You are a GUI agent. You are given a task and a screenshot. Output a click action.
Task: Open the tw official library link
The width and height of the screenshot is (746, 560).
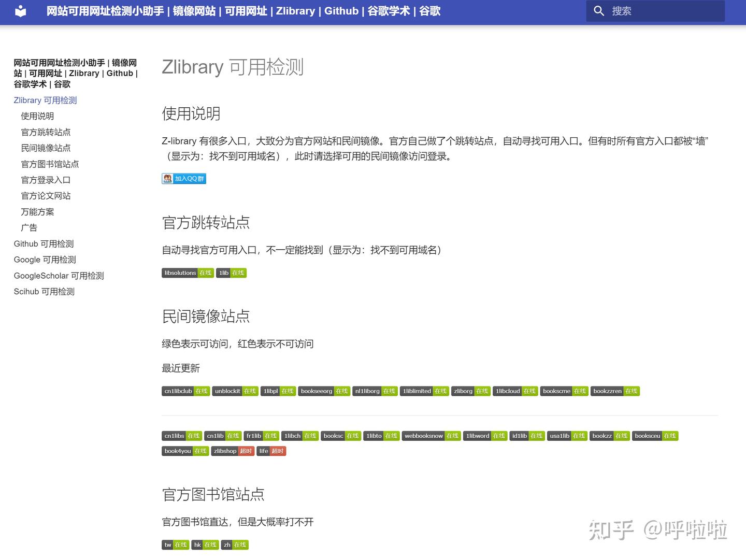click(x=175, y=544)
